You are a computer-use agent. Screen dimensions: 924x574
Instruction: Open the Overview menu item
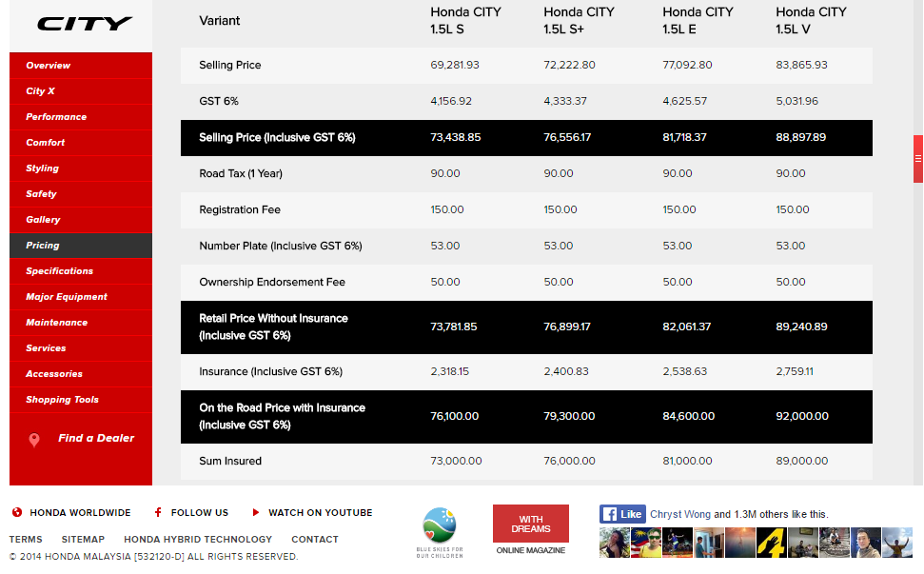point(49,66)
